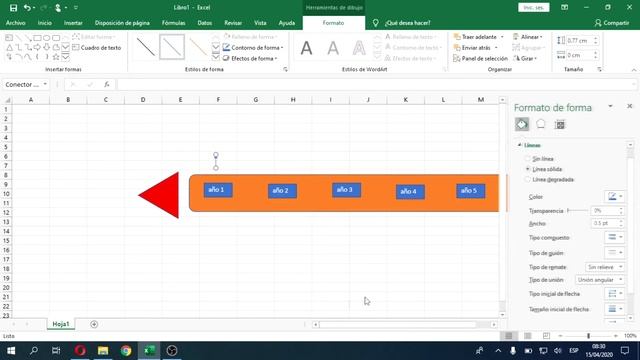Open Efectos de forma effects menu

(x=250, y=58)
